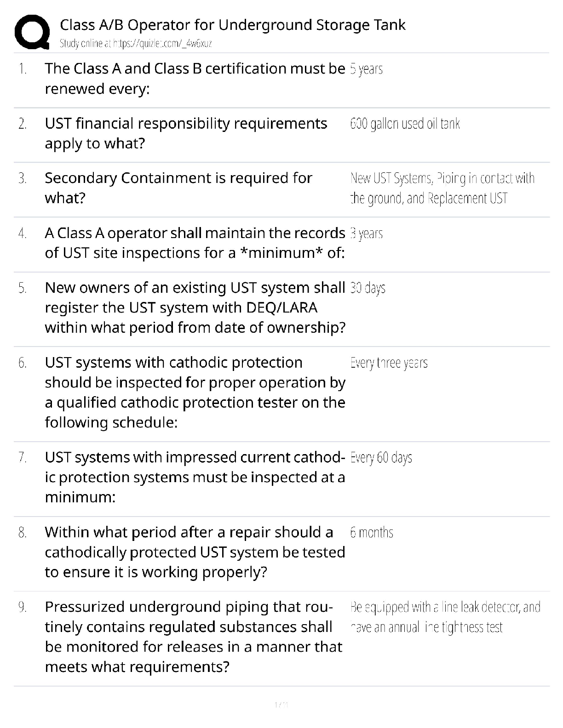Open the quizlet.com study link
The width and height of the screenshot is (563, 728).
136,44
